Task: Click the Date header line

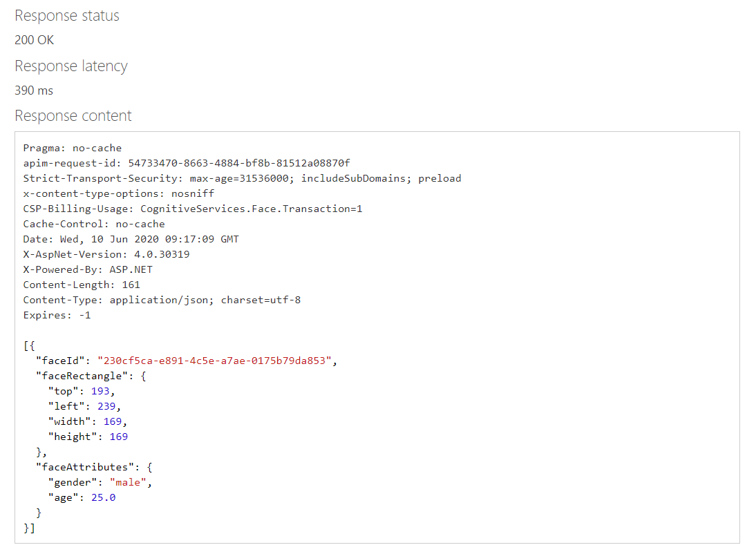Action: [131, 239]
